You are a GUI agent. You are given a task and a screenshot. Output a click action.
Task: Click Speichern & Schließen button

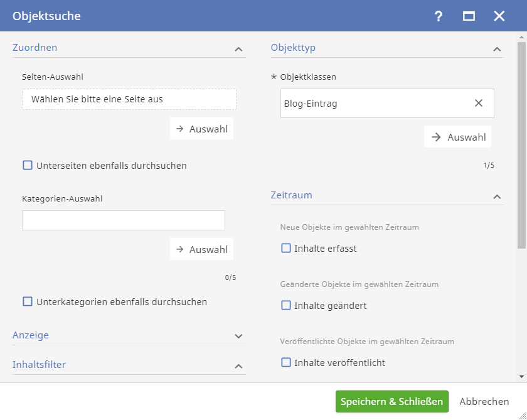click(392, 401)
